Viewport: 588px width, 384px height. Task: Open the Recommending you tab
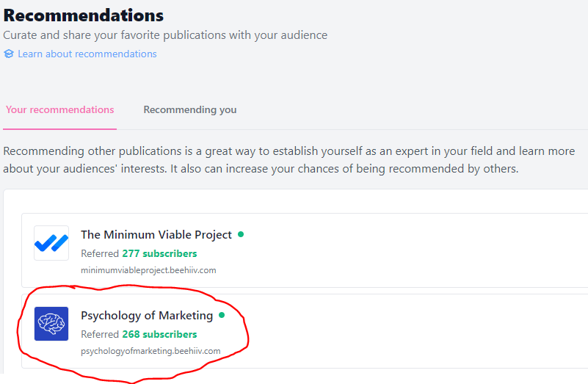click(189, 109)
